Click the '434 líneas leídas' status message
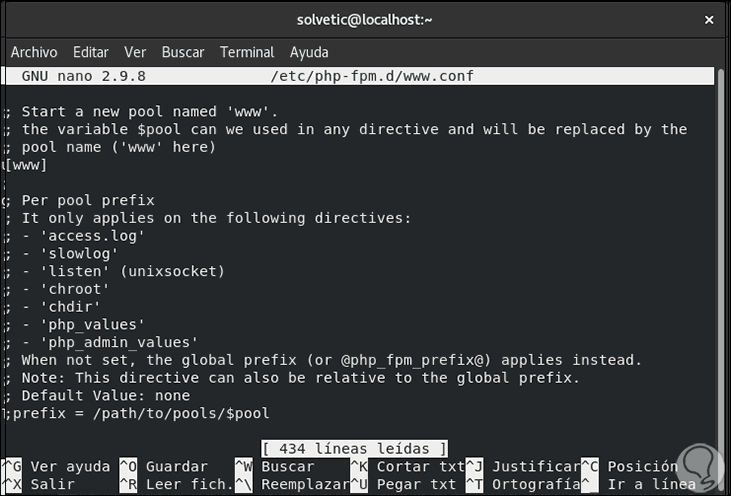731x496 pixels. pos(354,449)
